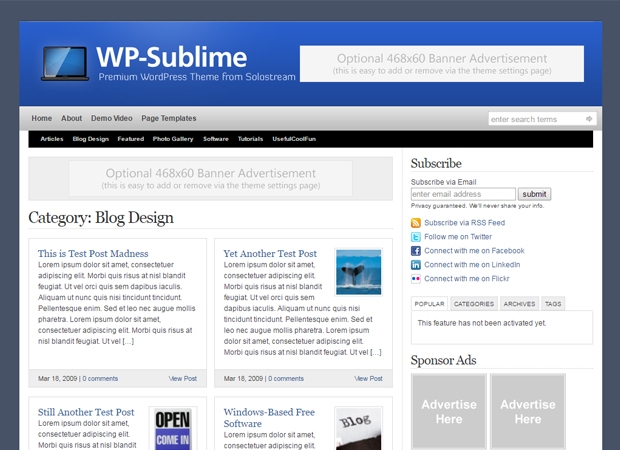
Task: Click the 'Subscribe via Email' label
Action: pos(443,182)
